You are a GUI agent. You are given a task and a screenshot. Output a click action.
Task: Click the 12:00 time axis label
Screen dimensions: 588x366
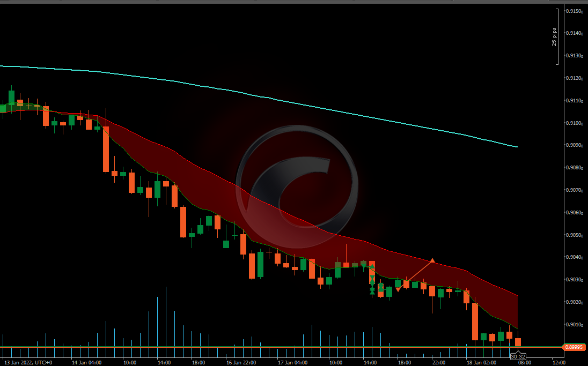click(559, 363)
